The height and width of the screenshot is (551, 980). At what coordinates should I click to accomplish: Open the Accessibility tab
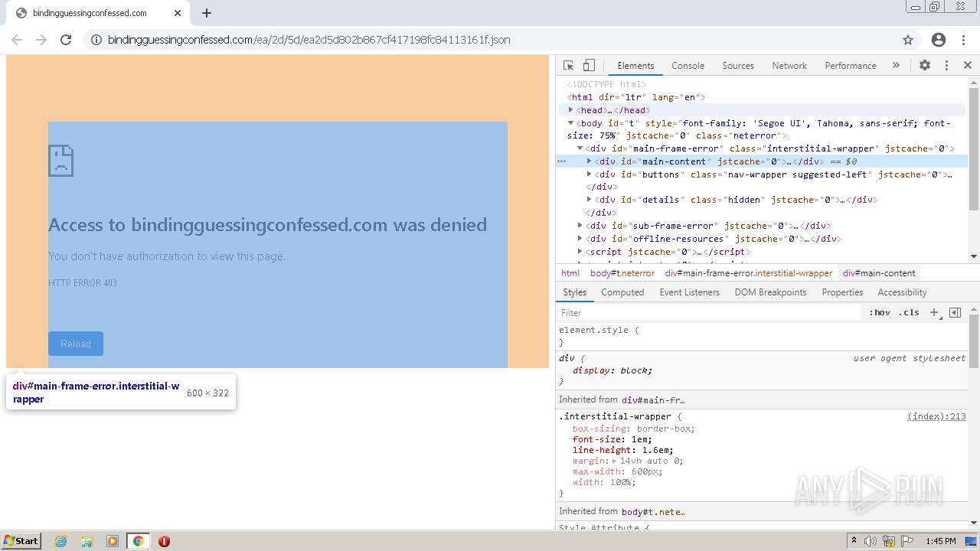902,292
